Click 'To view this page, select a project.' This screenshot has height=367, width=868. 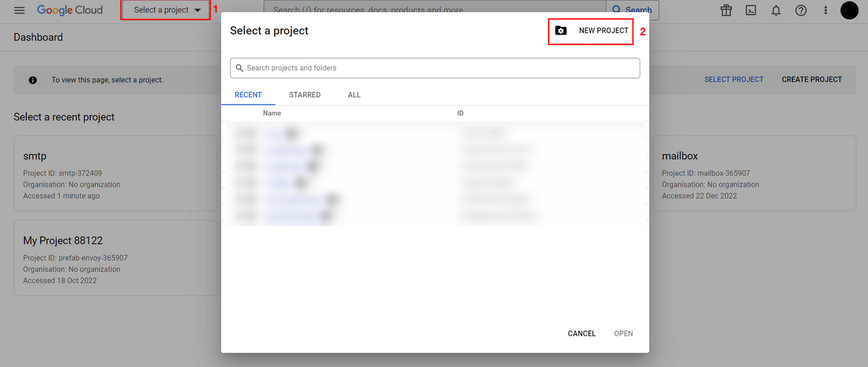coord(107,80)
